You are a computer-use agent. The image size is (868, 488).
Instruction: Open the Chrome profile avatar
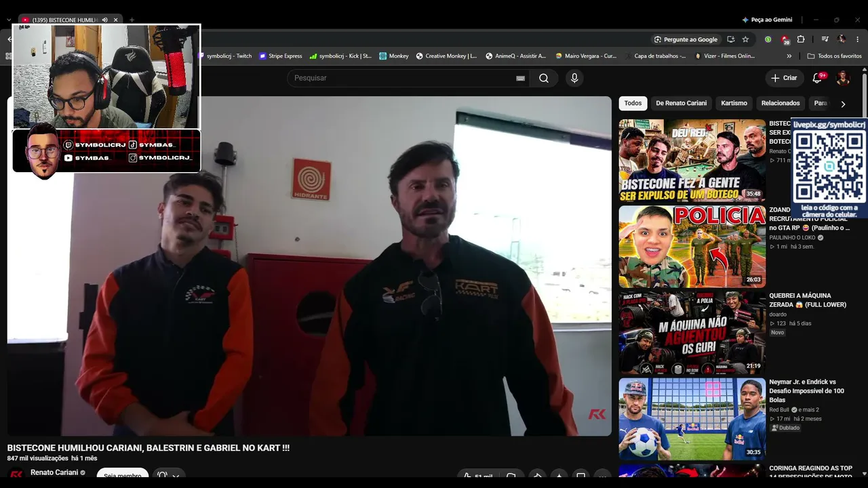click(x=842, y=39)
